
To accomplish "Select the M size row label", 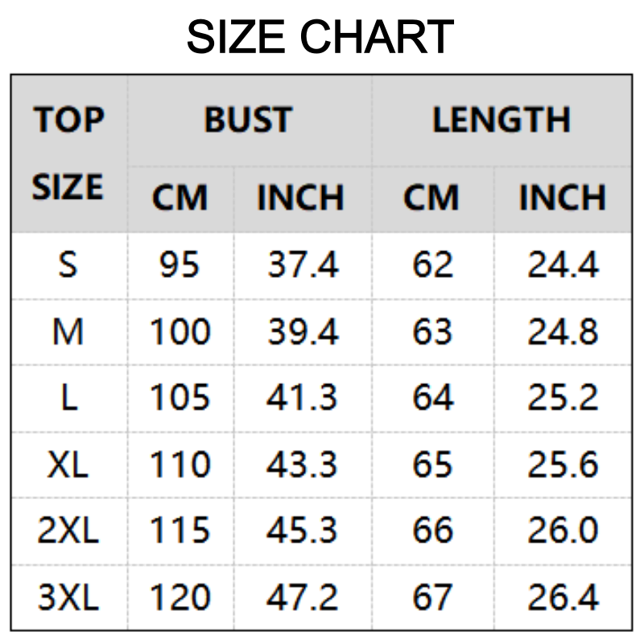I will coord(68,331).
